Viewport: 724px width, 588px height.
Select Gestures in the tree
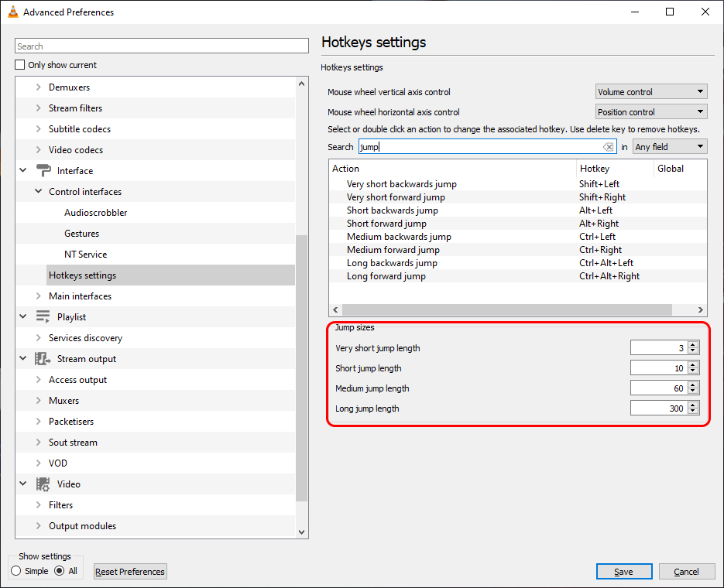click(82, 234)
